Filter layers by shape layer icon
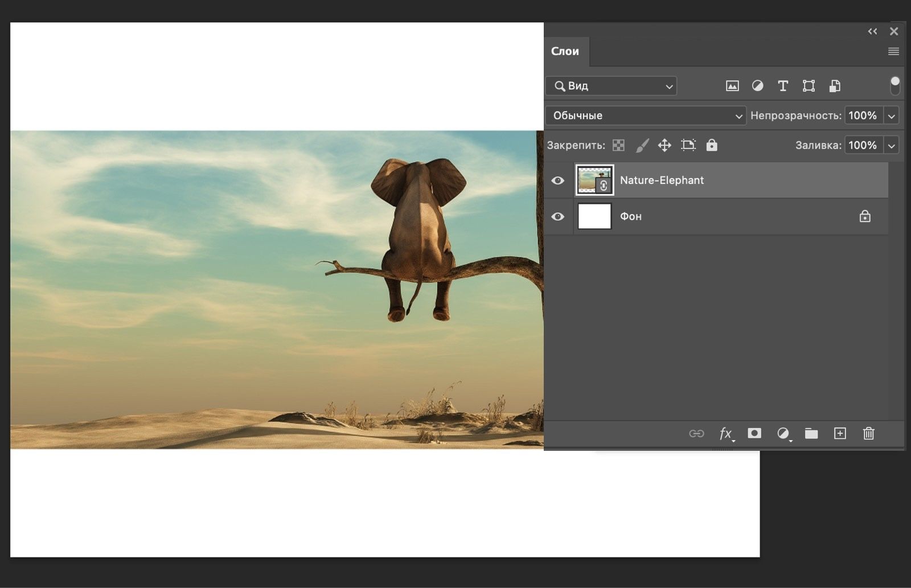Viewport: 911px width, 588px height. 809,86
